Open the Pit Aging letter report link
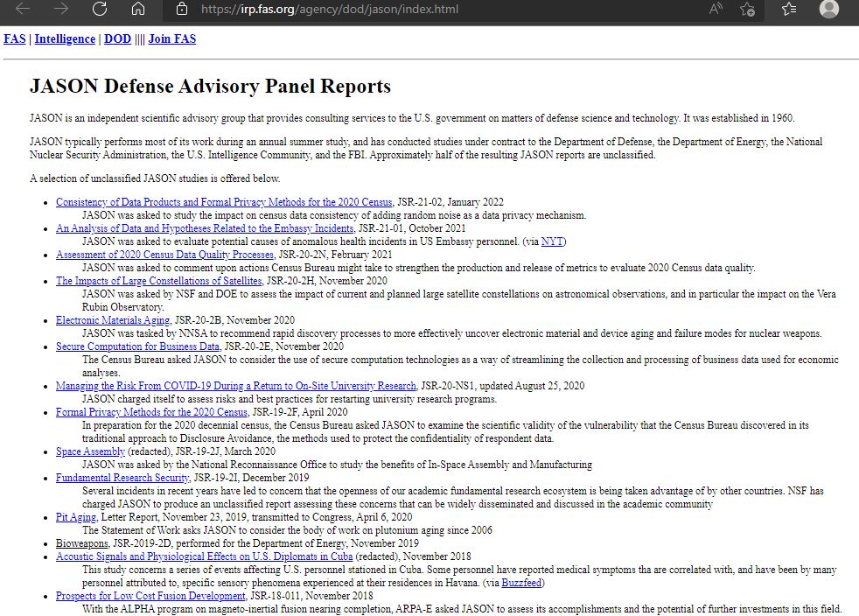This screenshot has height=616, width=859. coord(76,518)
